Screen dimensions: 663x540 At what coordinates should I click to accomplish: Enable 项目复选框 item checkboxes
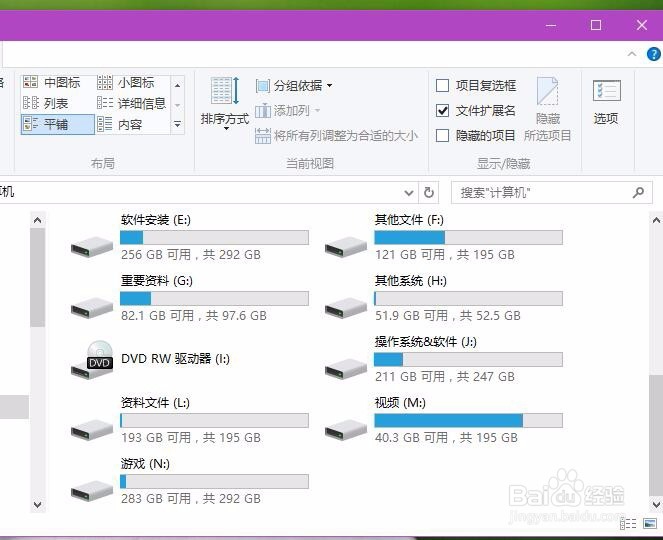tap(442, 86)
